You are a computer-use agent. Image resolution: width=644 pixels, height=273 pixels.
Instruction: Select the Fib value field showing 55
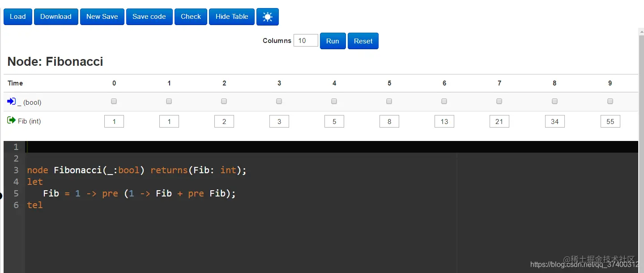pos(610,121)
